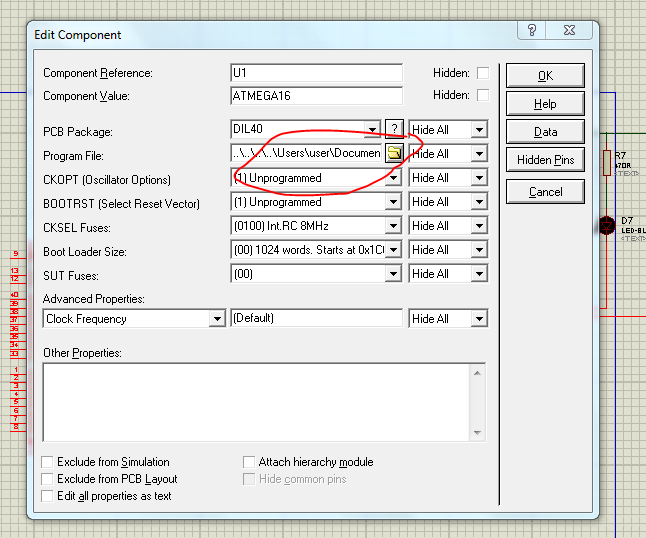Open the BOOTRST Select Reset Vector dropdown

coord(393,202)
